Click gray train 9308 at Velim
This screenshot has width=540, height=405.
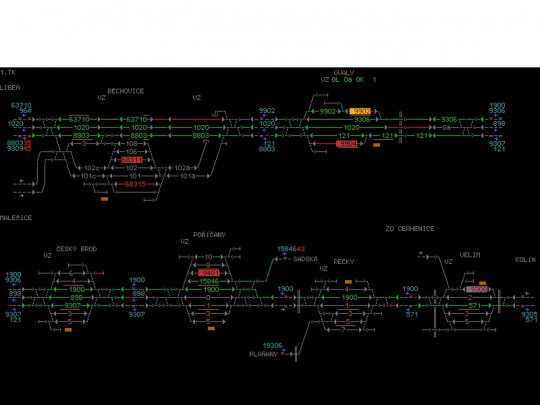pyautogui.click(x=477, y=289)
